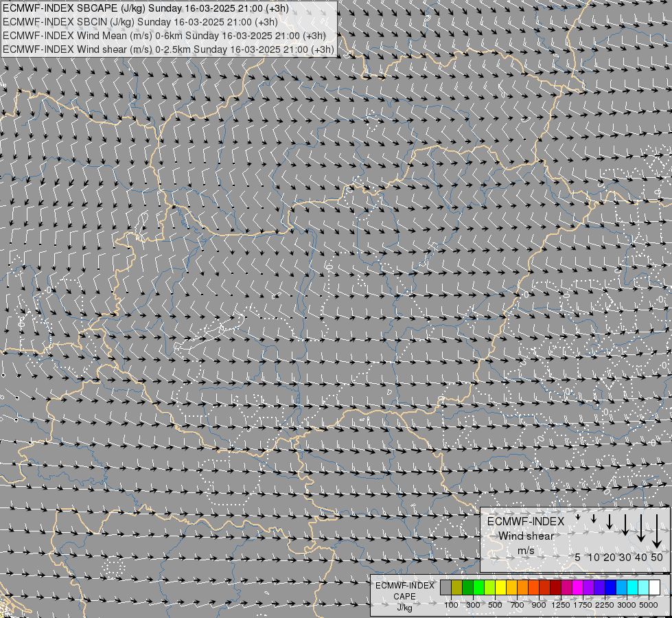Click the CAPE legend value 300

click(473, 605)
